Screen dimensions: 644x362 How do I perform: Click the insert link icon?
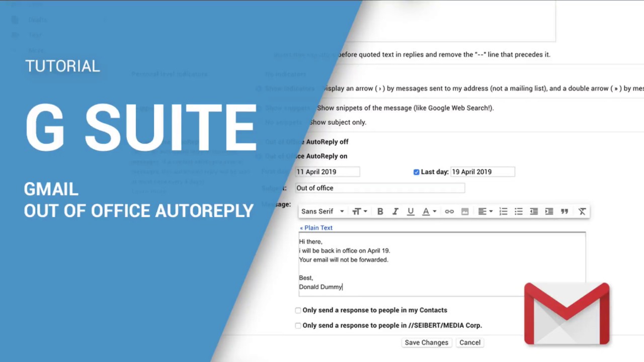click(x=449, y=212)
